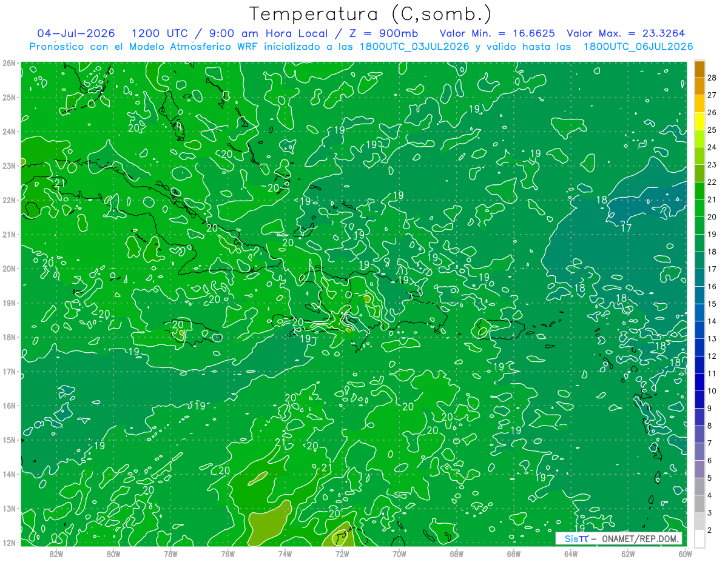Image resolution: width=728 pixels, height=562 pixels.
Task: Click the legend value label 12
Action: [x=711, y=356]
